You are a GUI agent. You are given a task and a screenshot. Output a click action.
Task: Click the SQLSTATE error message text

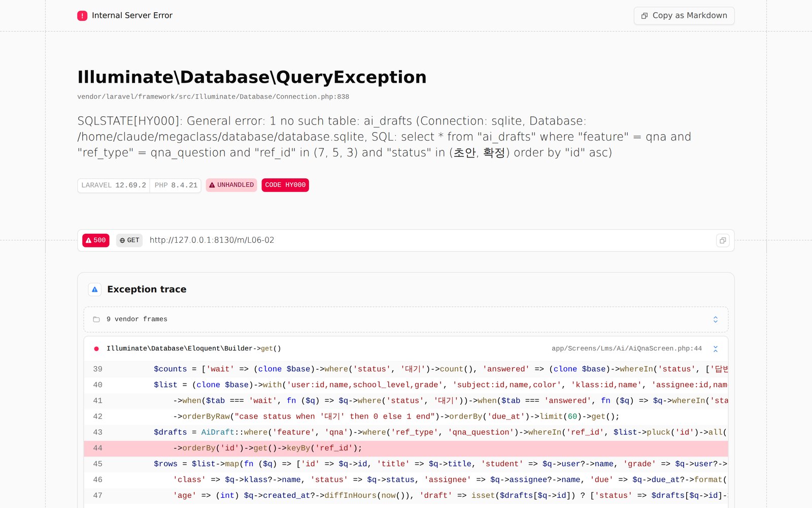tap(384, 137)
